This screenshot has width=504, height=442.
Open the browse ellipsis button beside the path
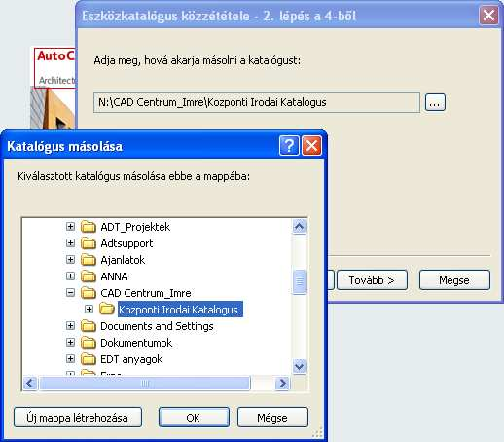click(x=435, y=102)
